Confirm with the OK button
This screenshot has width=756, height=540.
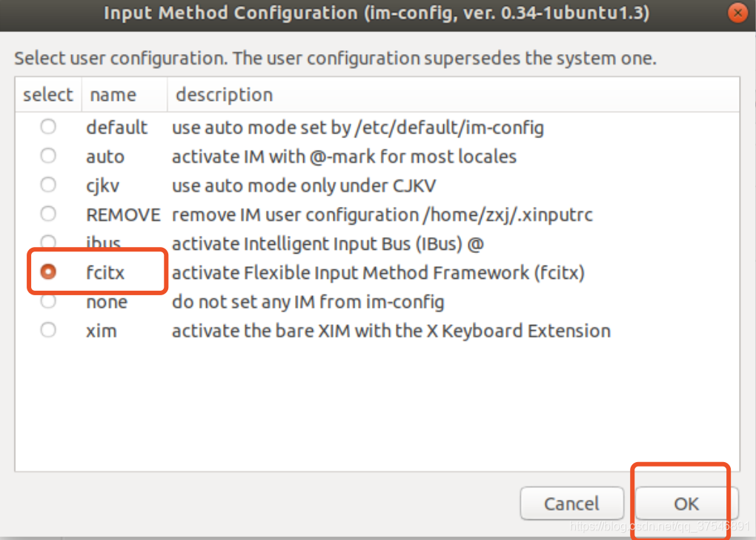[686, 504]
